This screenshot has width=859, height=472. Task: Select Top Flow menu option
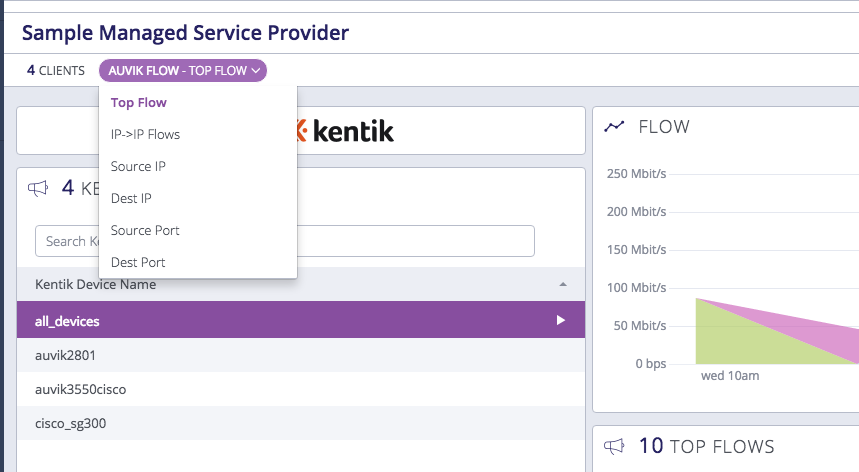[139, 102]
